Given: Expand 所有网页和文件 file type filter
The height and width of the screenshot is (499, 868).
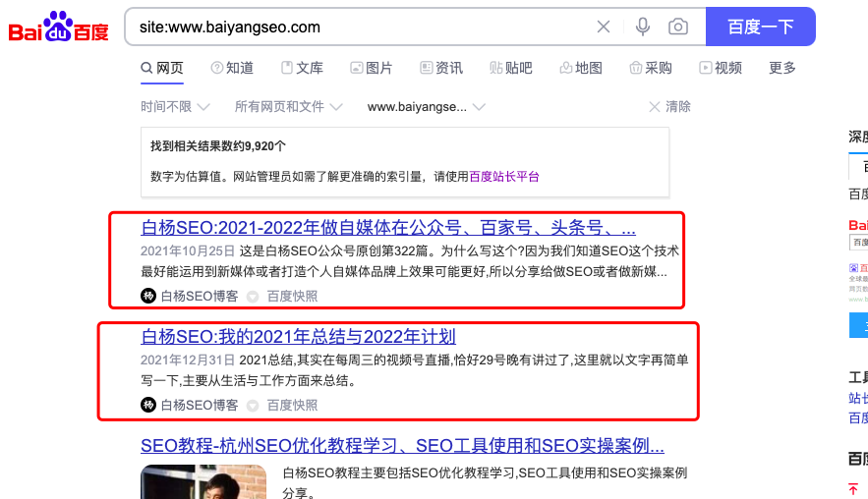Looking at the screenshot, I should tap(288, 107).
